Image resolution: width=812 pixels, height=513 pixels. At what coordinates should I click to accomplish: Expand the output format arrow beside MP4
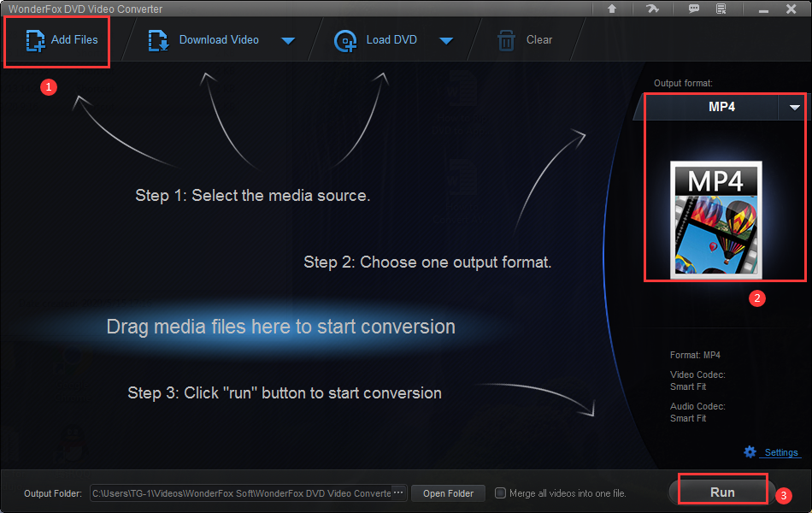coord(794,107)
